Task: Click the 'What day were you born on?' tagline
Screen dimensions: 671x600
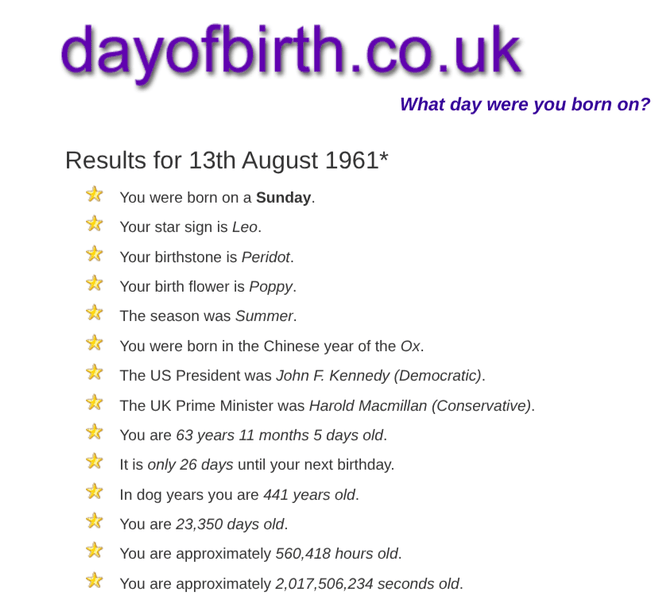Action: coord(524,104)
